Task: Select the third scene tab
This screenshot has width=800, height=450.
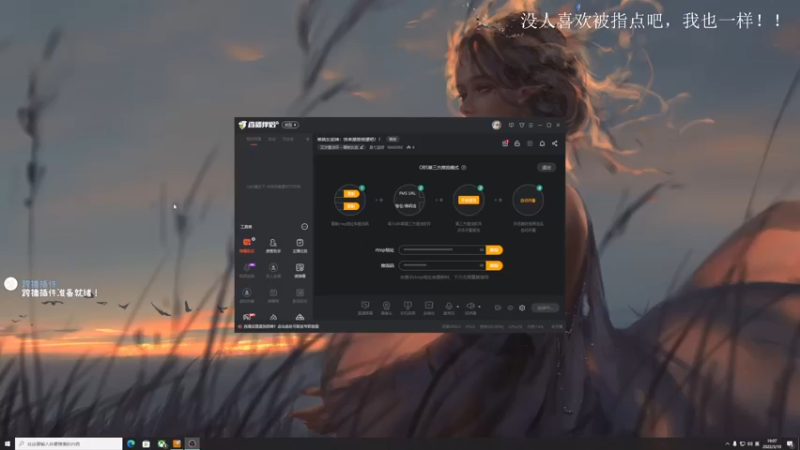Action: point(288,139)
